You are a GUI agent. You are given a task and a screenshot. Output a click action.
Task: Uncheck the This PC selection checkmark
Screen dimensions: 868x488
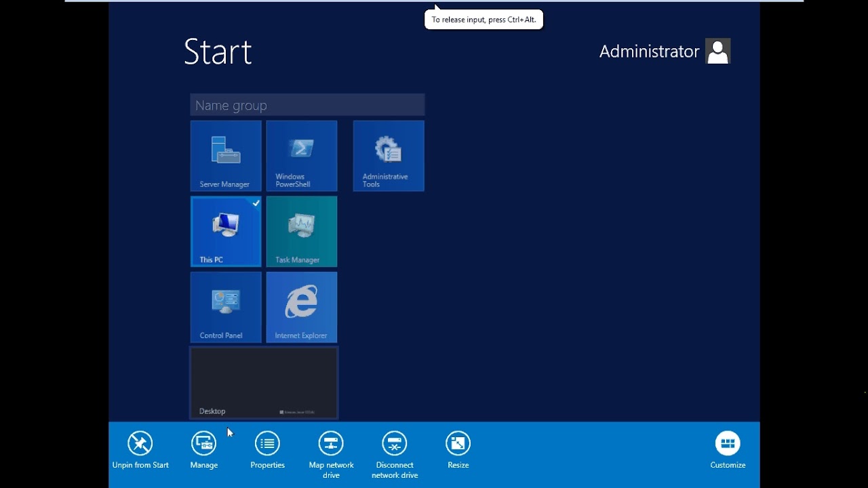[256, 203]
